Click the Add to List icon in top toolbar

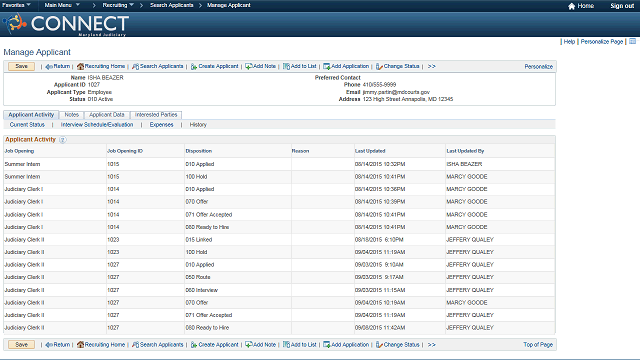coord(287,66)
